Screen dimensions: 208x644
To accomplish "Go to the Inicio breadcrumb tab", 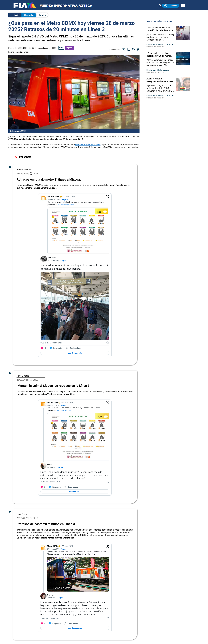I will click(x=17, y=15).
